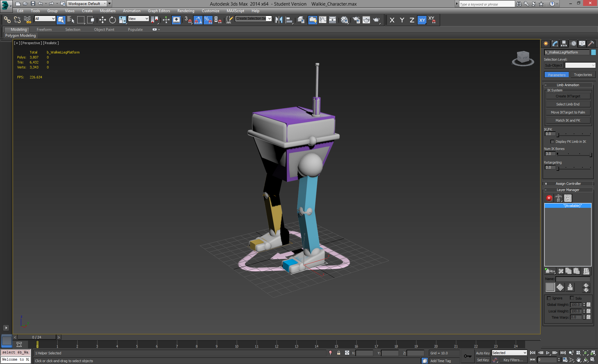This screenshot has height=364, width=598.
Task: Collapse the Limb Animation rollout
Action: [568, 85]
